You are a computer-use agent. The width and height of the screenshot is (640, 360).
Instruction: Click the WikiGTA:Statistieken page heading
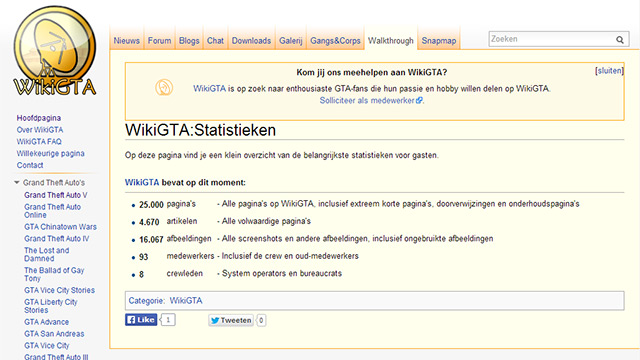pos(200,131)
